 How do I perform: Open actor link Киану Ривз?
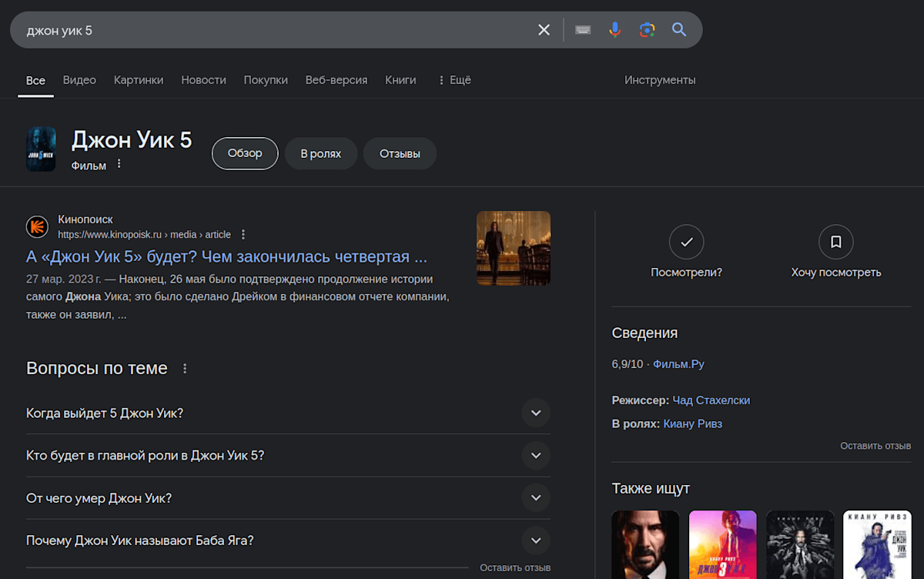(x=692, y=423)
